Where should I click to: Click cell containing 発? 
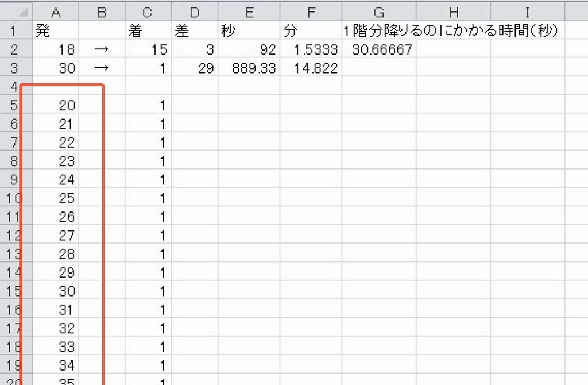tap(56, 30)
